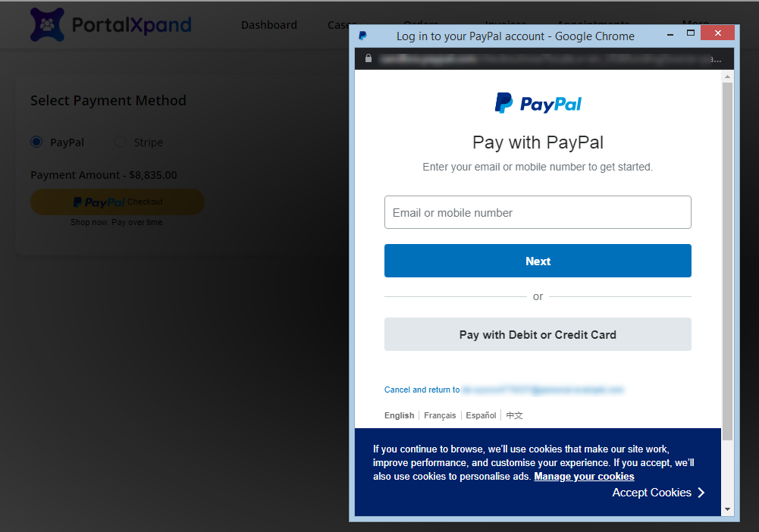Image resolution: width=759 pixels, height=532 pixels.
Task: Maximize the PayPal popup window
Action: [x=691, y=33]
